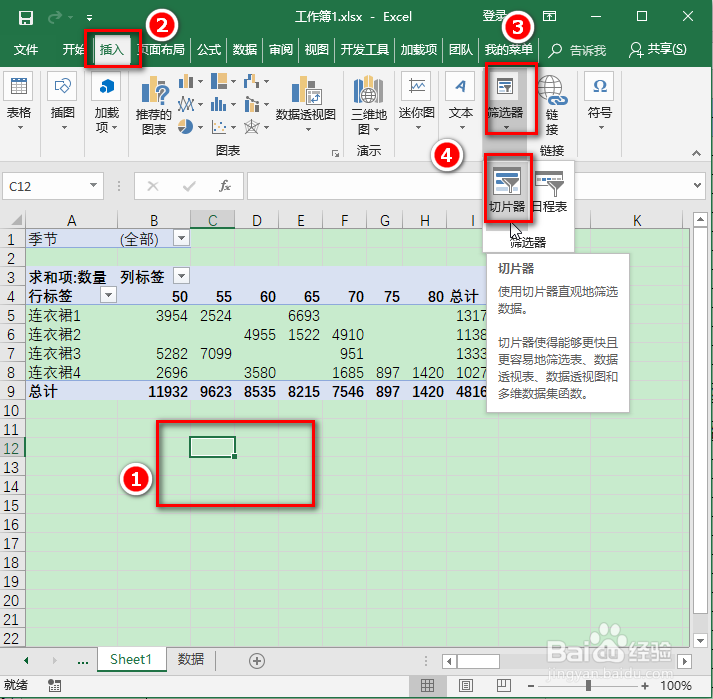Screen dimensions: 713x699
Task: Open the File (文件) tab
Action: tap(25, 49)
